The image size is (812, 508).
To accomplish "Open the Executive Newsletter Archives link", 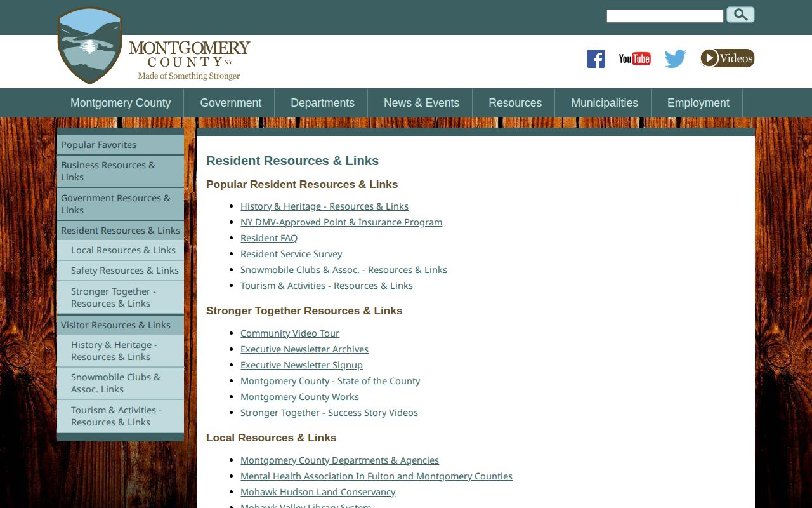I will point(304,349).
